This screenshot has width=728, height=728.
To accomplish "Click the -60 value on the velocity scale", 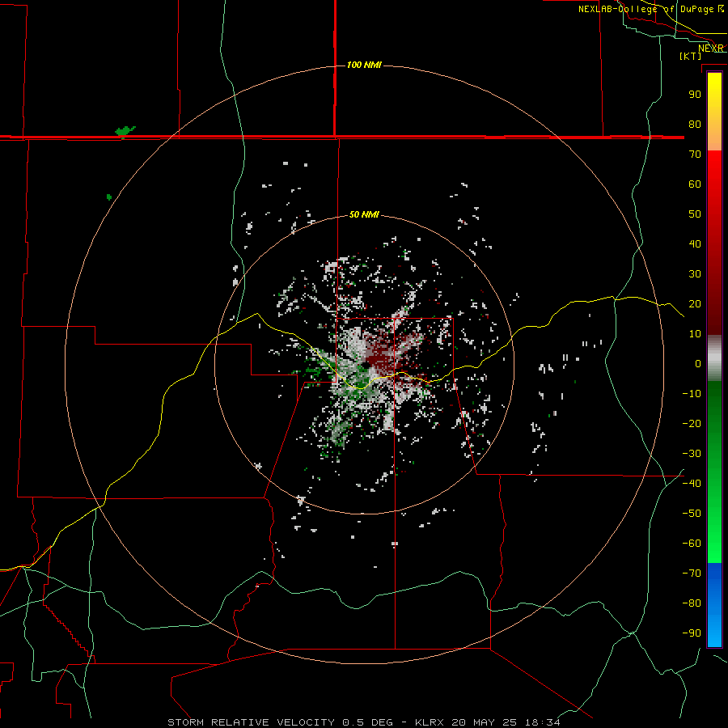I will [692, 544].
